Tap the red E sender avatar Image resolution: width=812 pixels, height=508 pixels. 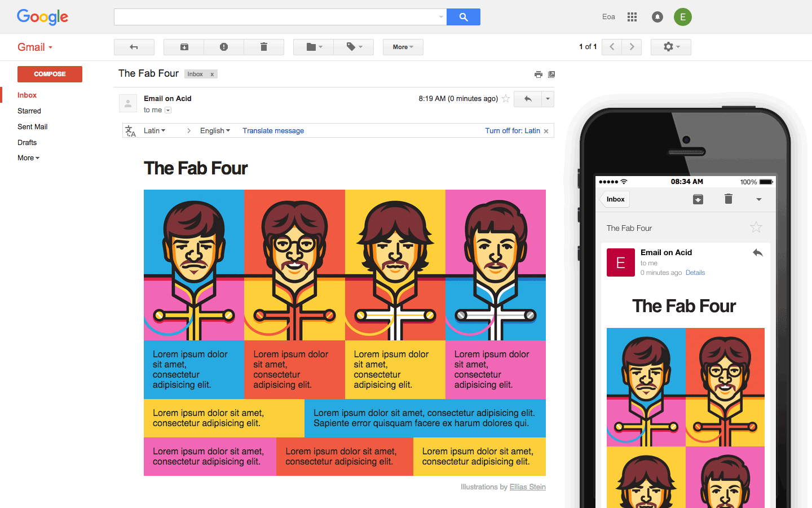tap(621, 262)
